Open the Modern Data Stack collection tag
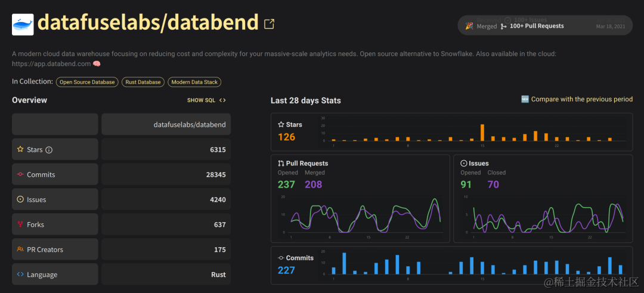 pos(194,82)
